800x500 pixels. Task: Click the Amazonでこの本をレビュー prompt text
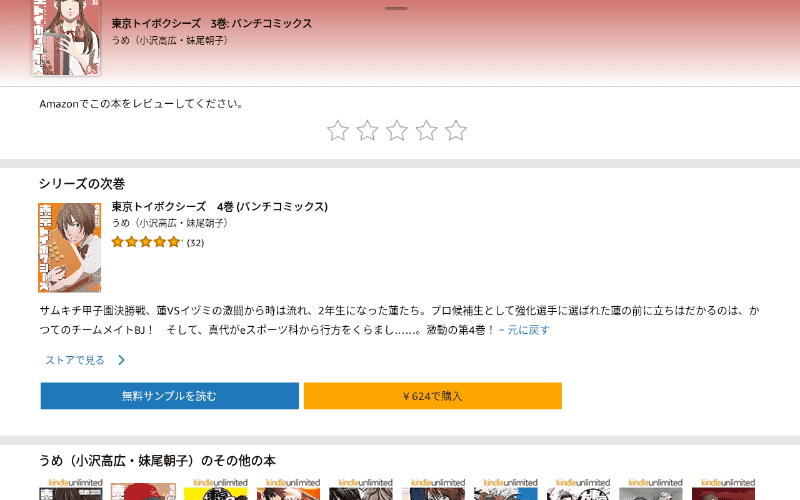click(x=141, y=104)
